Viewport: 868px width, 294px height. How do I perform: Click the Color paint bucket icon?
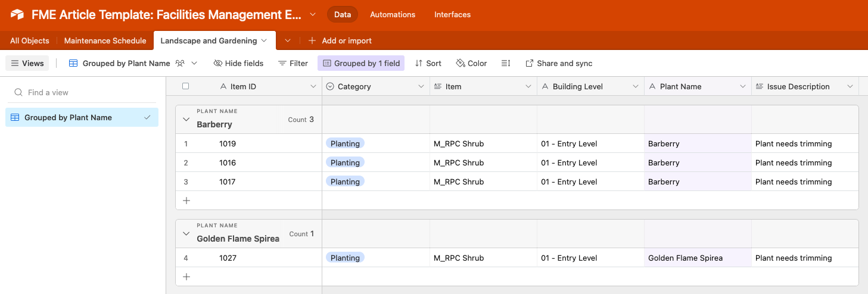tap(460, 63)
